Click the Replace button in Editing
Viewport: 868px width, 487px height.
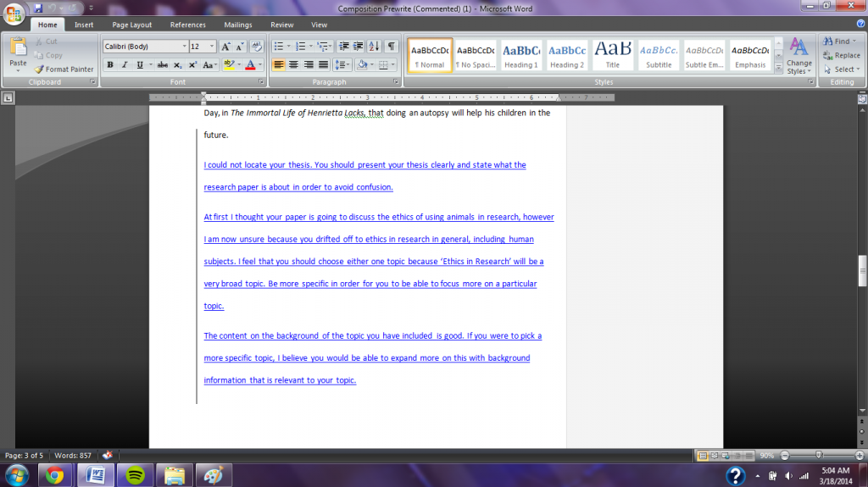tap(840, 55)
